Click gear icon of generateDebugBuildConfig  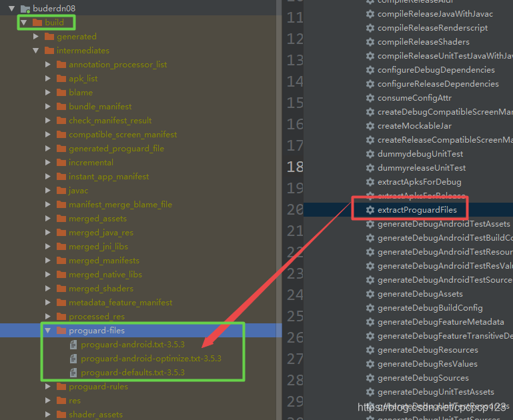tap(370, 308)
